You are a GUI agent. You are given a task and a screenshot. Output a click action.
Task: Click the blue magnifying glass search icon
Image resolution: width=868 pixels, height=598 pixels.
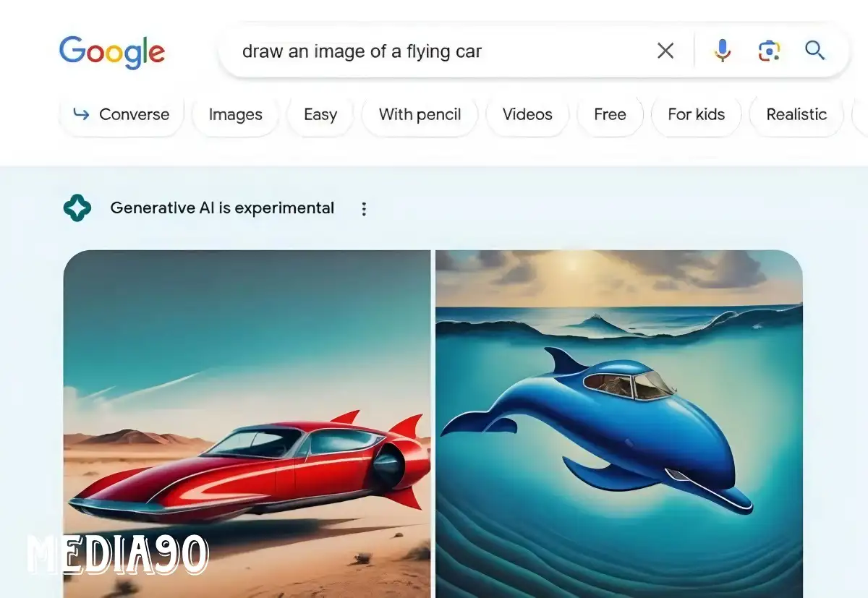pos(815,51)
